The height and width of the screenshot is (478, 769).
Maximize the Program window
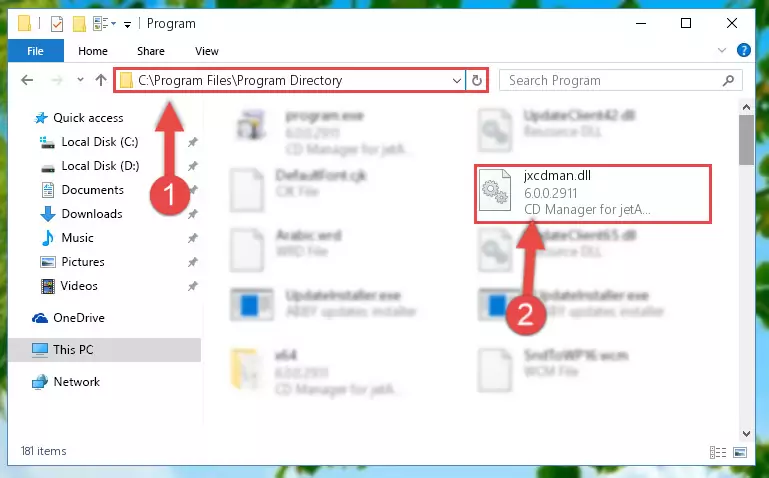coord(686,24)
